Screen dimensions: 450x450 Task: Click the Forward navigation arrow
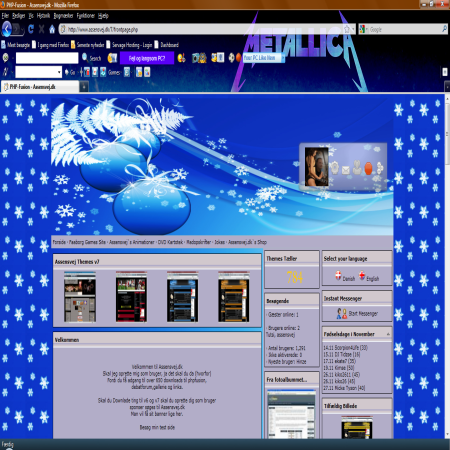pyautogui.click(x=17, y=29)
